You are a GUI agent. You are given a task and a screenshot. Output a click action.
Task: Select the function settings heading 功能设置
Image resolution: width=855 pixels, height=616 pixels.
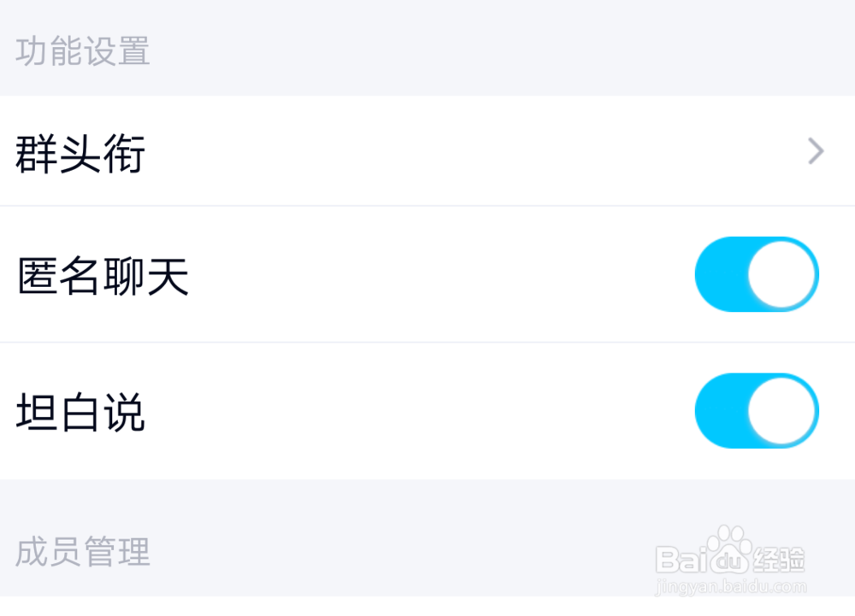coord(83,51)
